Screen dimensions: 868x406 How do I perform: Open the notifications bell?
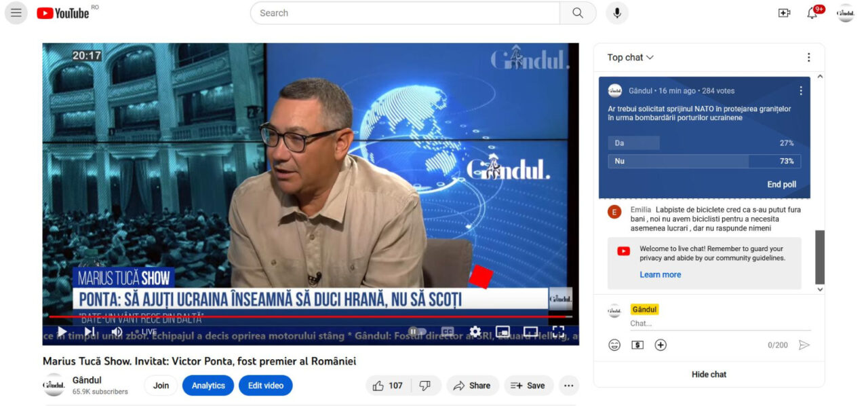pyautogui.click(x=812, y=13)
